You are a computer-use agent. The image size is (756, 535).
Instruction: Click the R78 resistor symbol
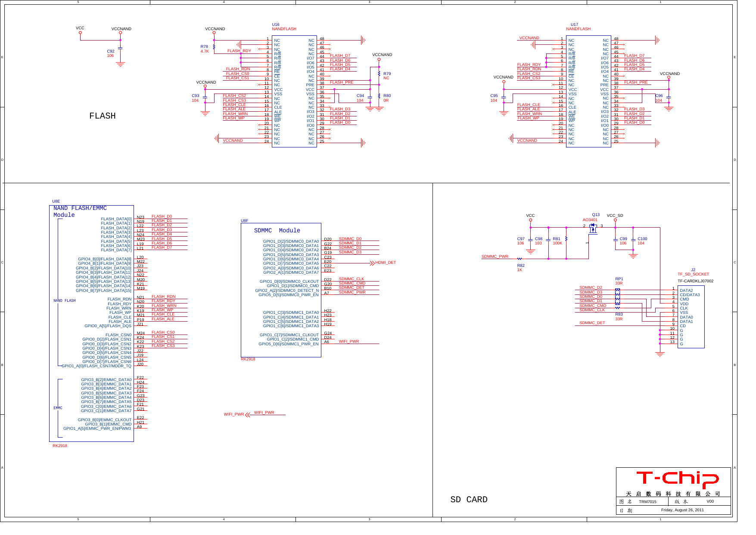[x=214, y=46]
